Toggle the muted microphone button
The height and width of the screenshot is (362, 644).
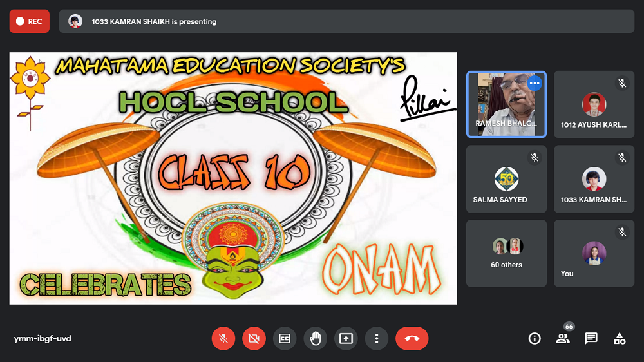tap(223, 338)
